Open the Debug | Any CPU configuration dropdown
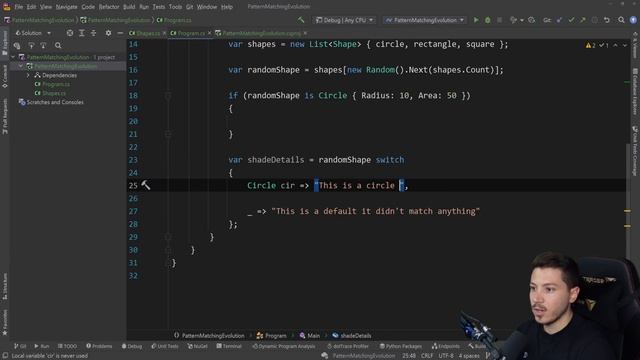 pyautogui.click(x=345, y=20)
